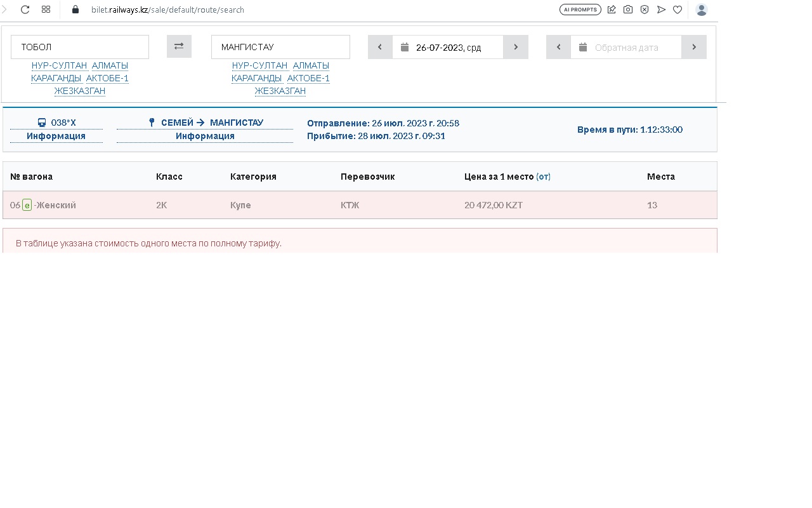The width and height of the screenshot is (812, 508).
Task: Click the green 'e' electronic ticket badge
Action: [27, 205]
